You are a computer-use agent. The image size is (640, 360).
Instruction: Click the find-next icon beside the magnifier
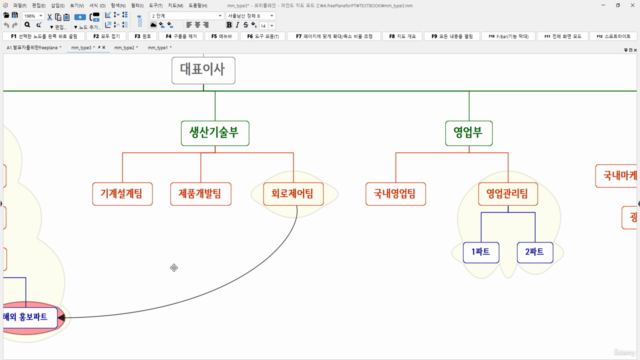tap(39, 25)
